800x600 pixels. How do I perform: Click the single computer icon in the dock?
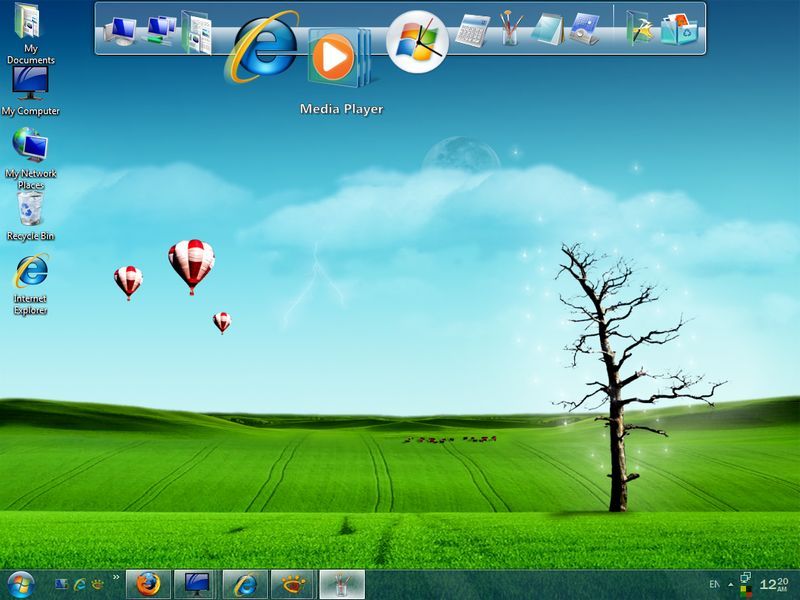[x=120, y=31]
